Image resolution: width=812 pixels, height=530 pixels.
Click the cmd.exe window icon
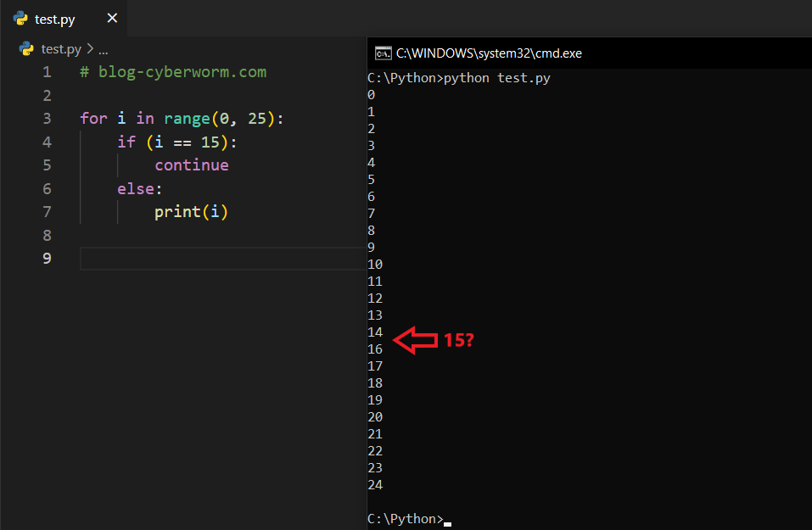383,53
